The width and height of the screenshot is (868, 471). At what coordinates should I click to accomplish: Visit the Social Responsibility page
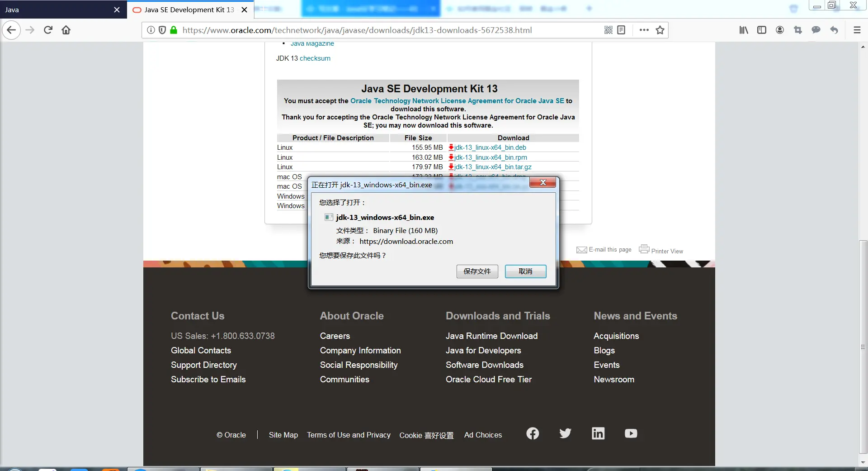tap(359, 365)
